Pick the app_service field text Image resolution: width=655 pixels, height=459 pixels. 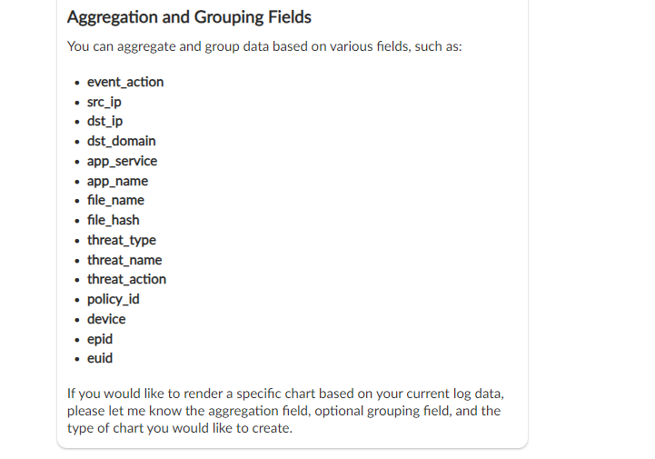pos(121,161)
